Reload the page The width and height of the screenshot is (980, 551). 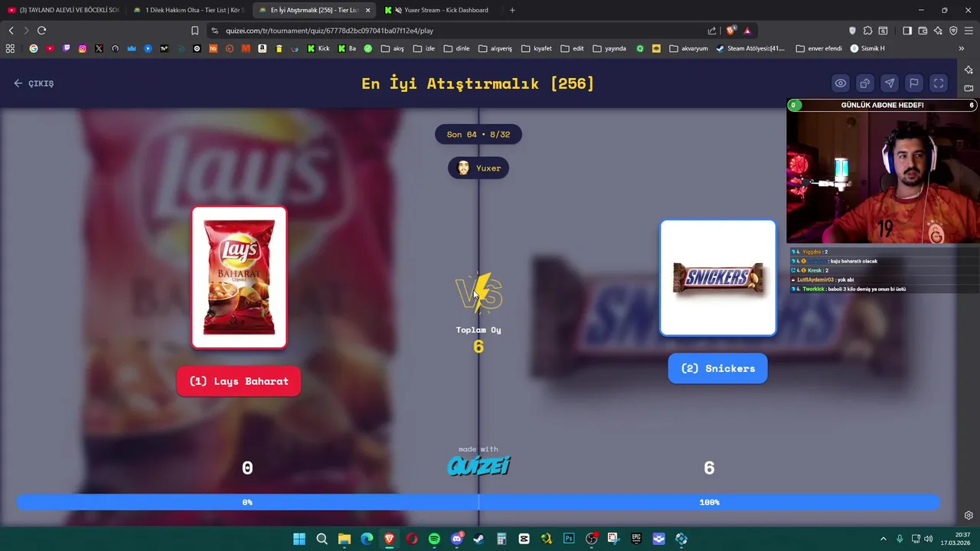point(41,31)
